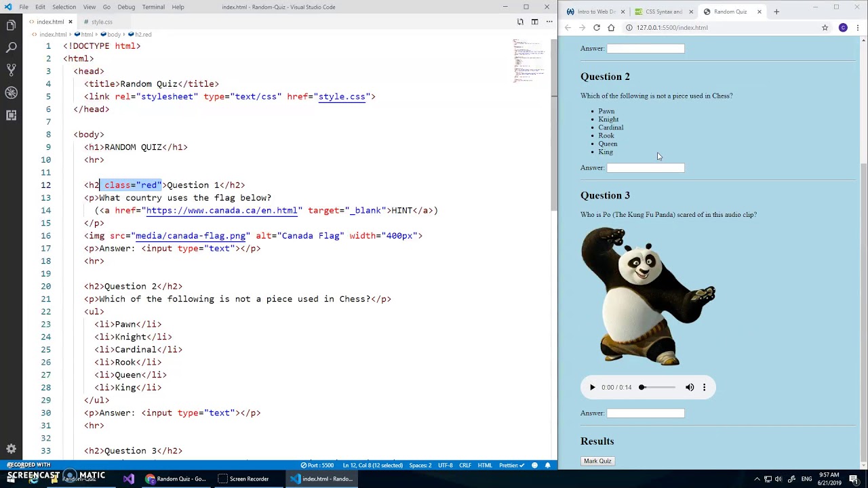Open a new browser tab
This screenshot has height=488, width=868.
pos(776,12)
